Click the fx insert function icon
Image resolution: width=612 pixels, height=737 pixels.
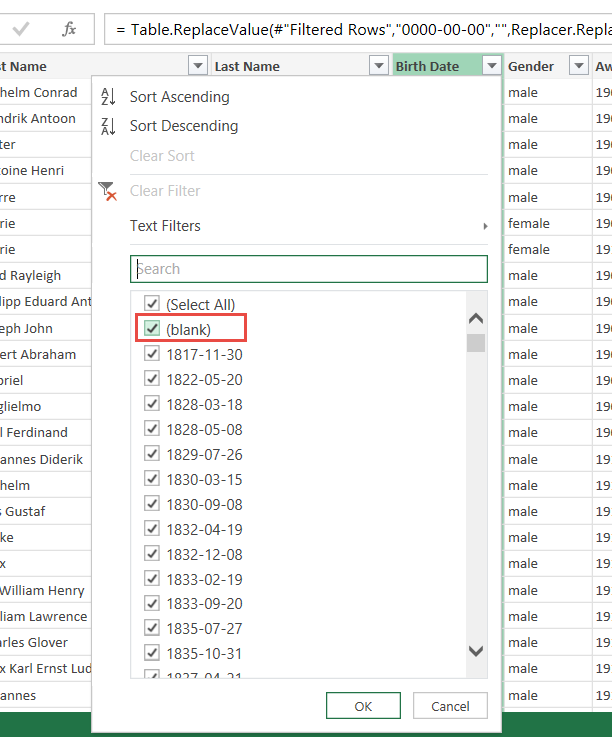click(69, 29)
